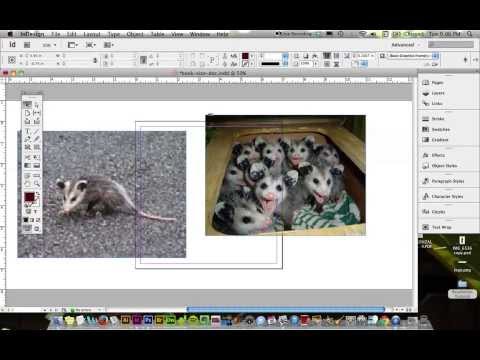Image resolution: width=480 pixels, height=360 pixels.
Task: Select the Line tool
Action: tap(37, 131)
